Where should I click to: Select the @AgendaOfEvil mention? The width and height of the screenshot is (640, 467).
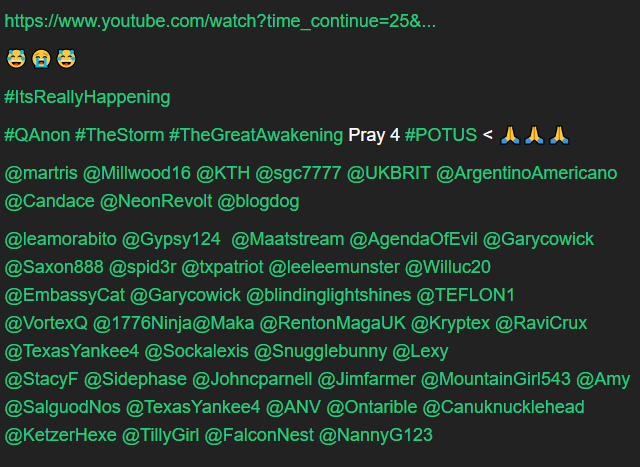coord(413,240)
